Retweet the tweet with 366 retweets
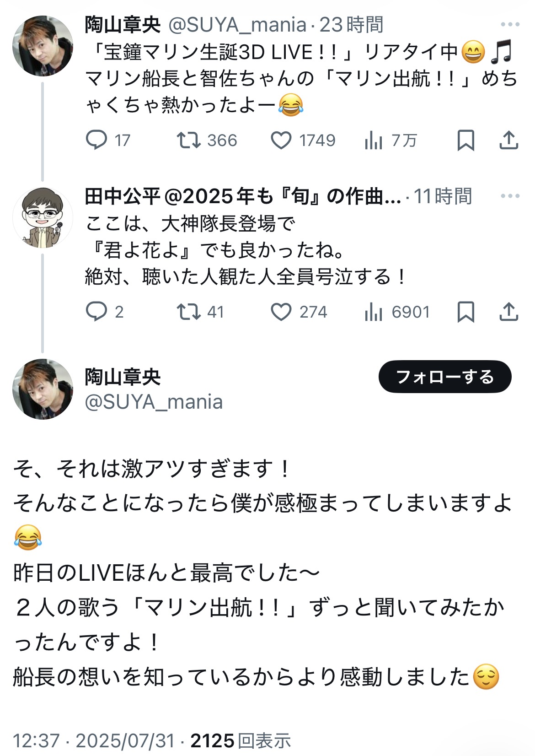 (x=189, y=140)
